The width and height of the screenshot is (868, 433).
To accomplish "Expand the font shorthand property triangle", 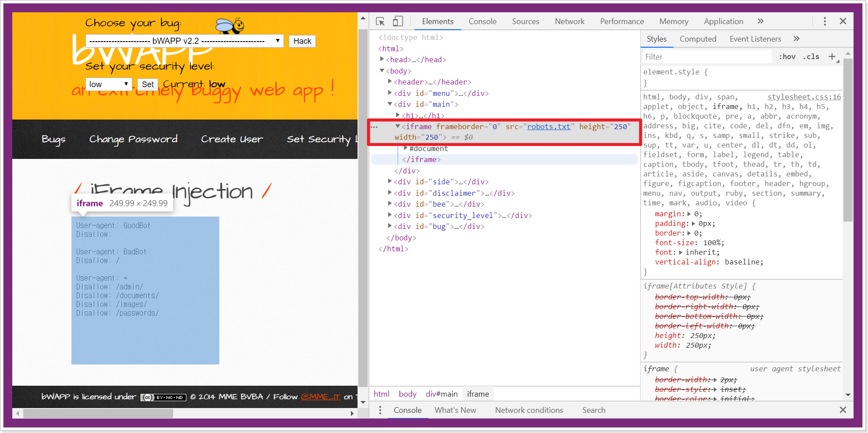I will tap(680, 252).
